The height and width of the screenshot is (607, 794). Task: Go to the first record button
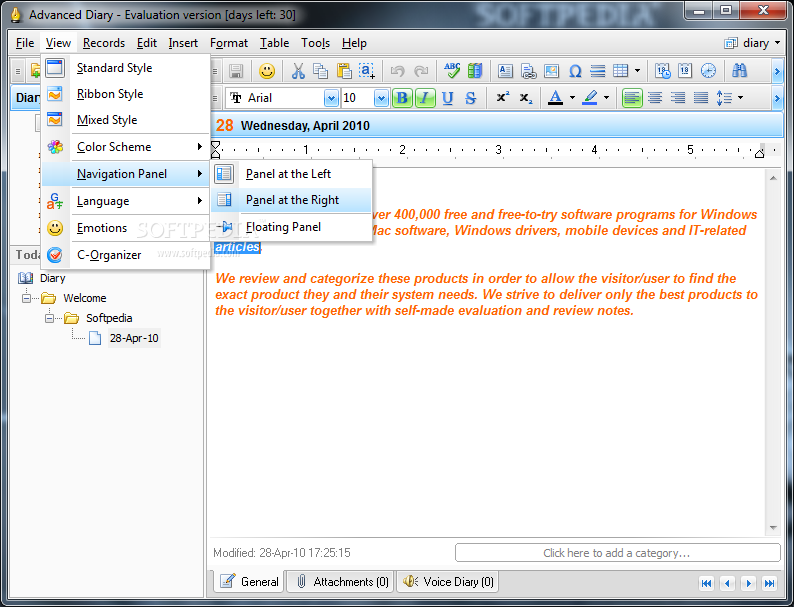tap(706, 583)
